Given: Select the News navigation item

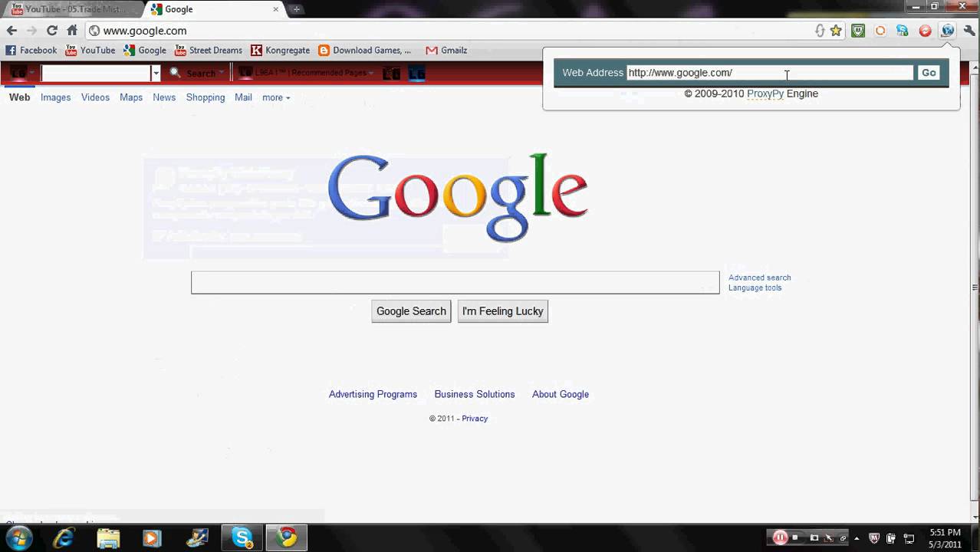Looking at the screenshot, I should [164, 97].
